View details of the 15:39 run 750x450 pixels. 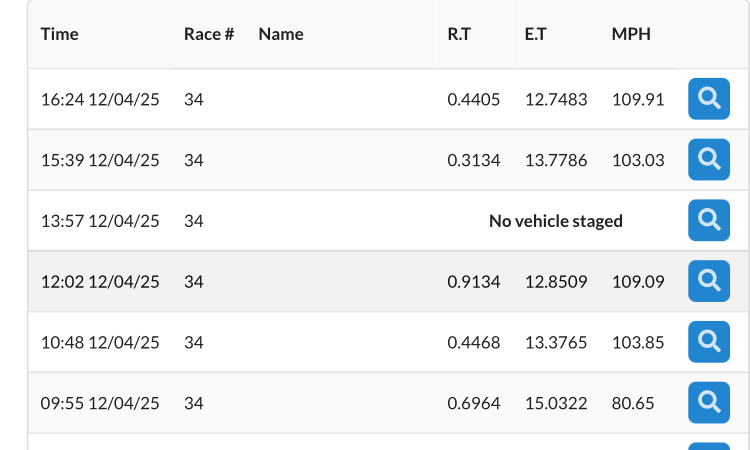(x=709, y=160)
